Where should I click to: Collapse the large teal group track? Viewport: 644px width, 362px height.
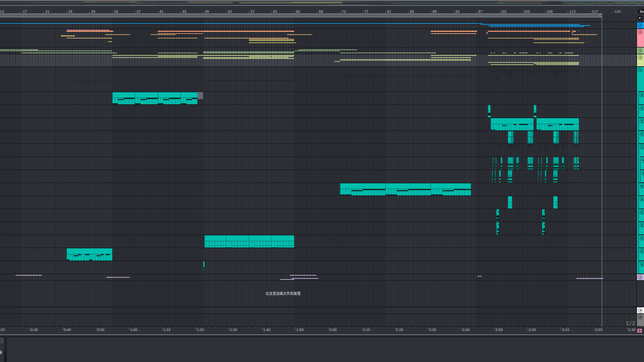(x=640, y=70)
